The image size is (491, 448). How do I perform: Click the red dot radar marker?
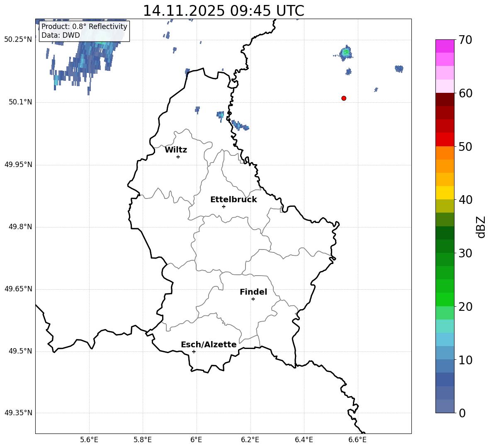tap(344, 98)
